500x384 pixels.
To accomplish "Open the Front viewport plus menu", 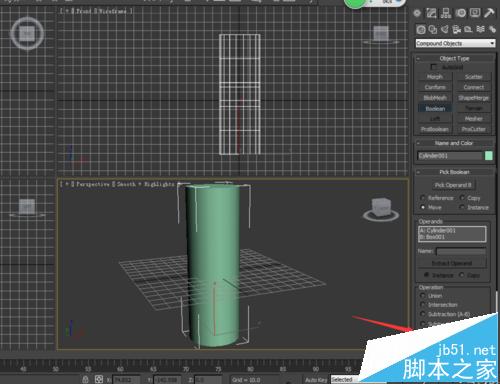I will point(67,11).
